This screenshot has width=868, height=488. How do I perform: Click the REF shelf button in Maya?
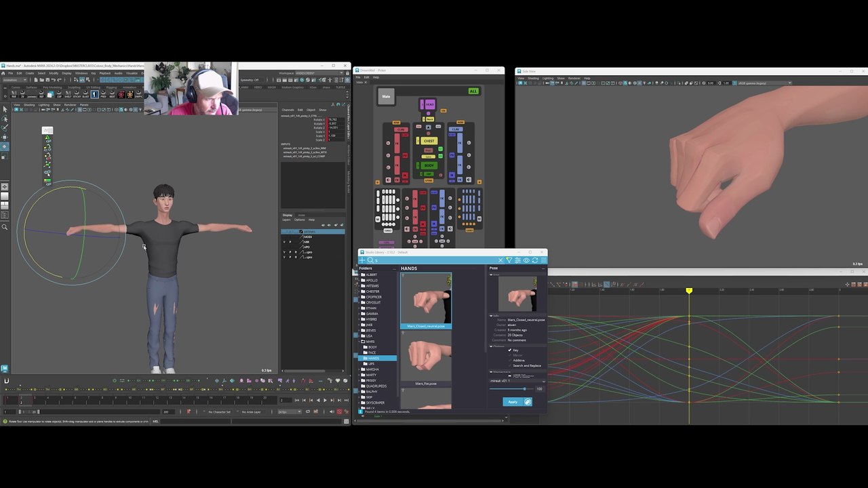pyautogui.click(x=41, y=94)
